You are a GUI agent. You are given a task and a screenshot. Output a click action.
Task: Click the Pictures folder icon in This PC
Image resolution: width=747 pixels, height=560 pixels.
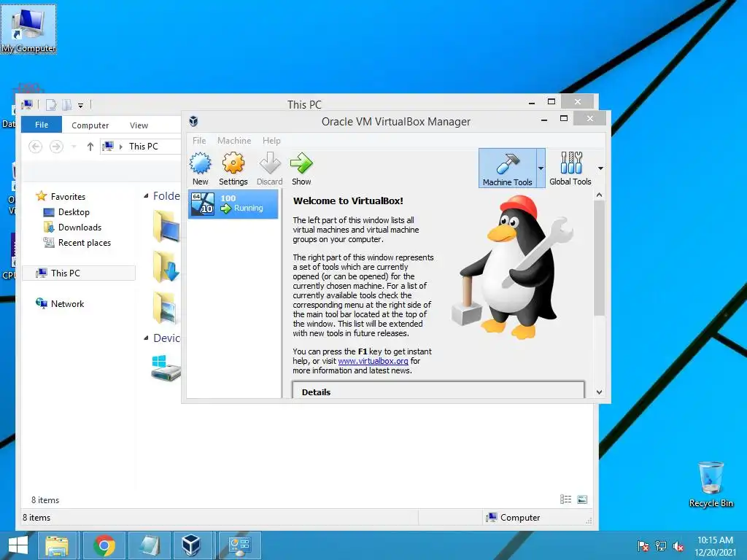(166, 308)
